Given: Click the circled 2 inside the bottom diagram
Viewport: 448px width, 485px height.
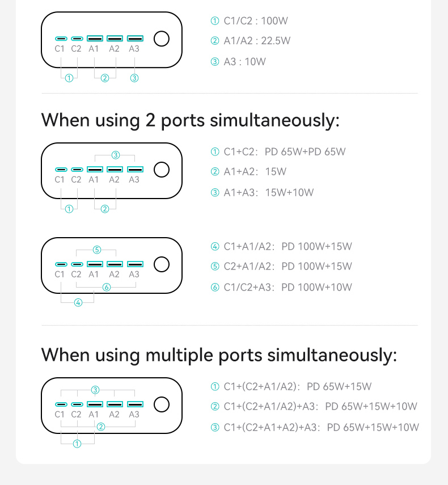Looking at the screenshot, I should (101, 427).
